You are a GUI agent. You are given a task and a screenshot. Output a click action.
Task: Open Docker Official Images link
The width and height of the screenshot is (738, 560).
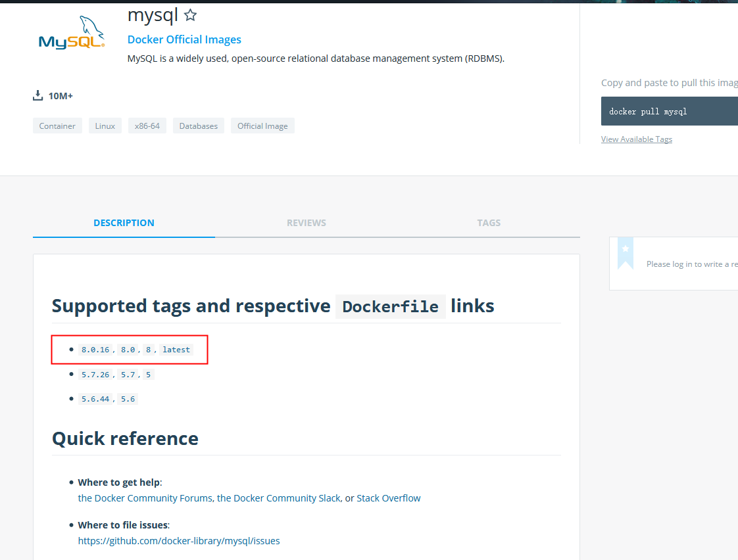tap(184, 39)
